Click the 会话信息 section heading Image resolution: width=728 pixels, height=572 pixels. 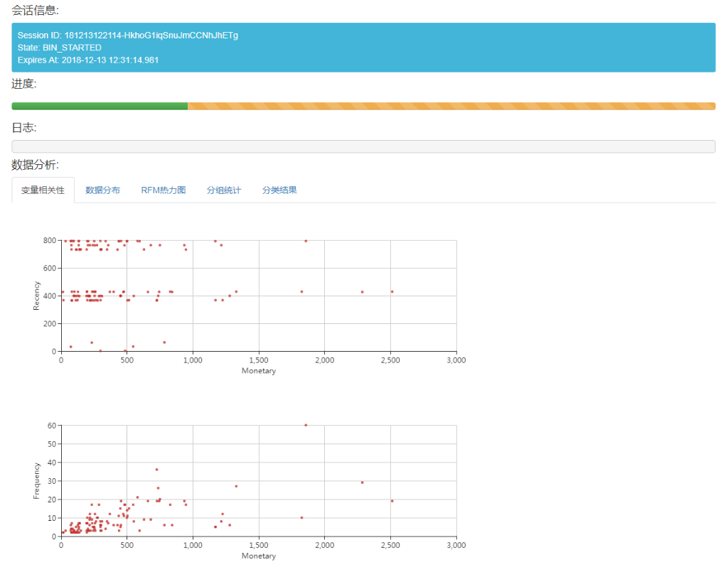pos(35,9)
